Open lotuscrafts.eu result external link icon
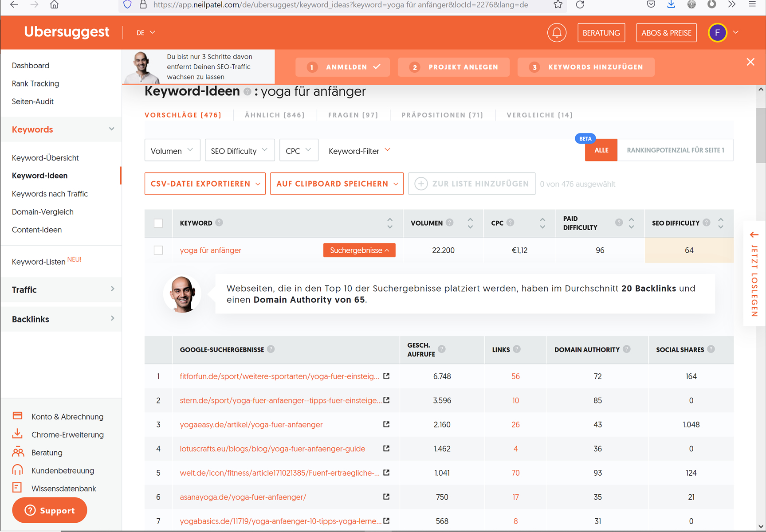 click(x=386, y=448)
